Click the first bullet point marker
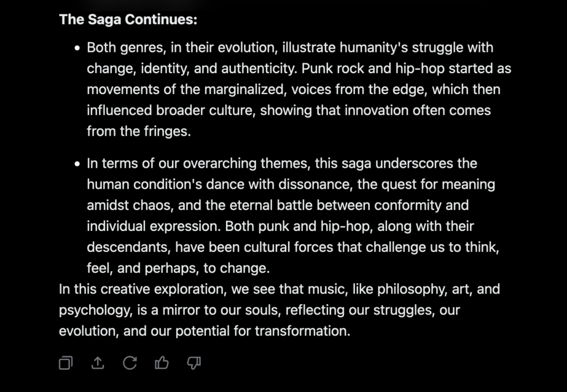 pos(77,48)
